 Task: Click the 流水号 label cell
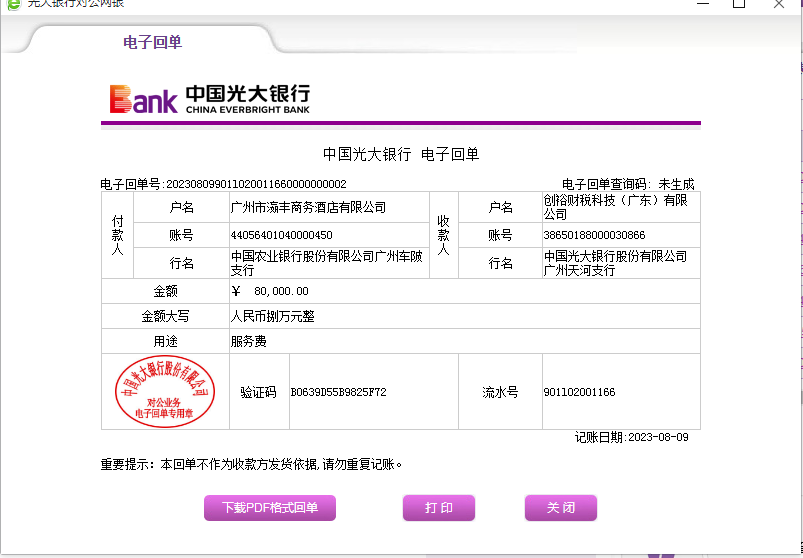click(x=500, y=392)
